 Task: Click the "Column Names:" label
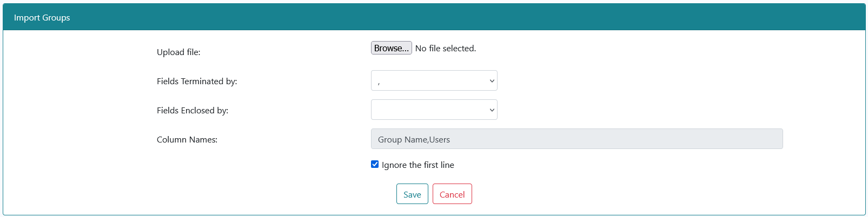coord(187,140)
